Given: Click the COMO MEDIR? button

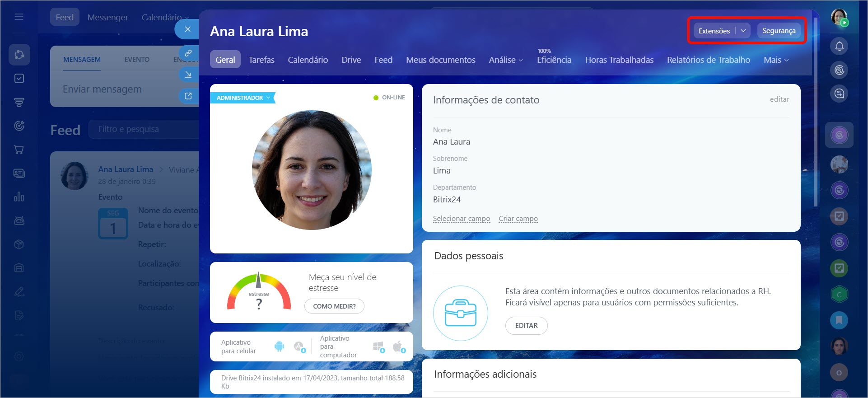Looking at the screenshot, I should (334, 306).
